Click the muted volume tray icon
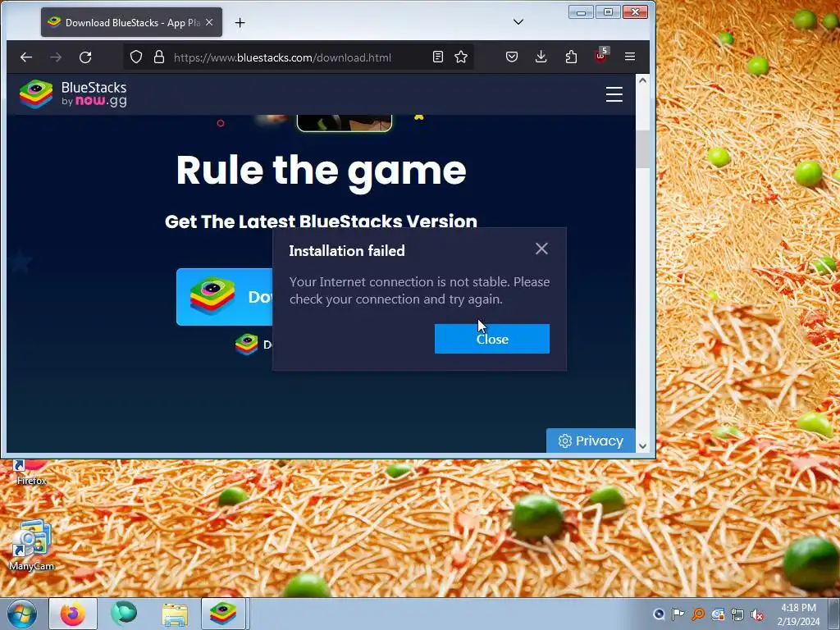 (757, 614)
